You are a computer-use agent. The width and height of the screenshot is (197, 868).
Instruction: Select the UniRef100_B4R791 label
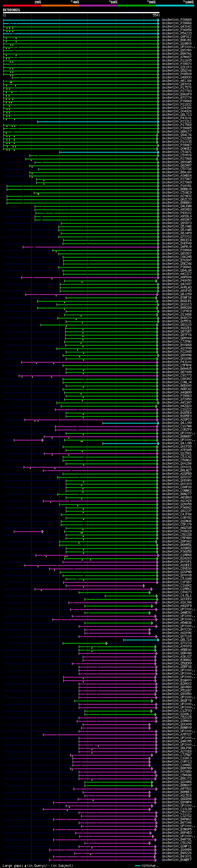coord(177,840)
